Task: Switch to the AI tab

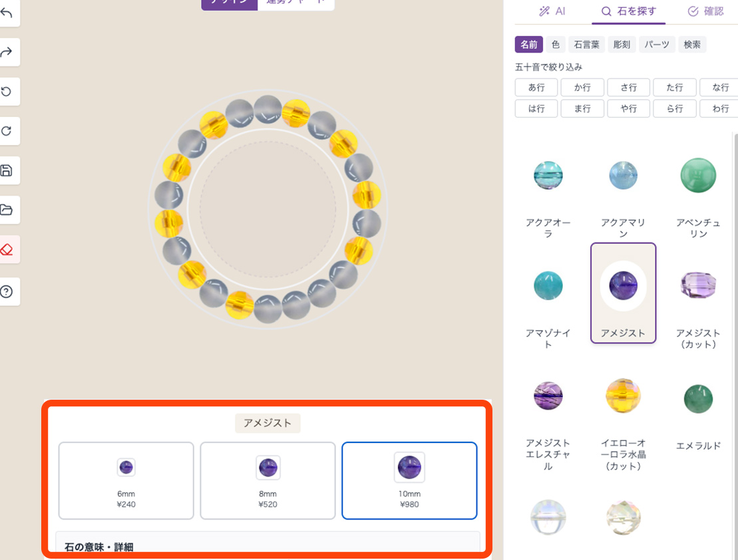Action: (x=552, y=11)
